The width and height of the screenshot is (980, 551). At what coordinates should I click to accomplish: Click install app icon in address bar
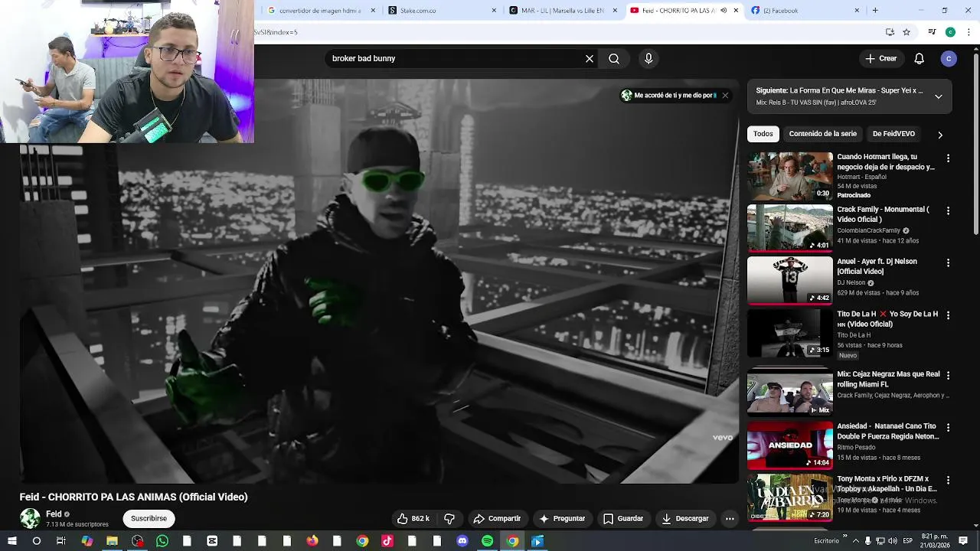coord(890,32)
